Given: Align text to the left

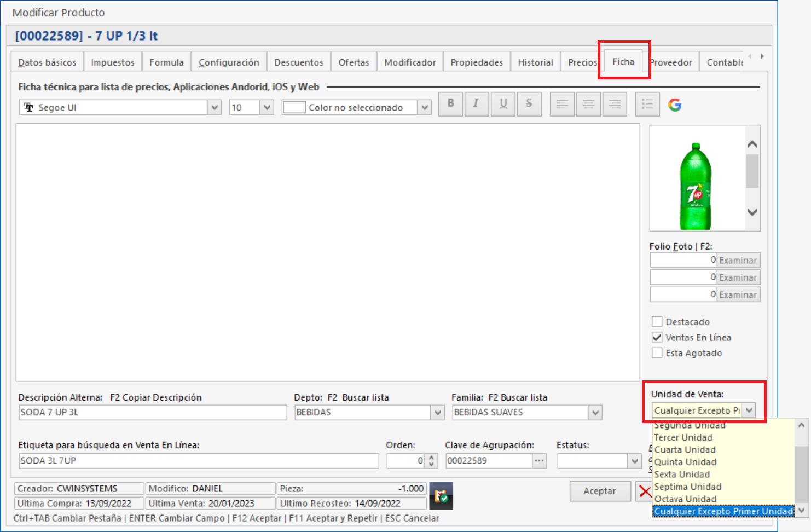Looking at the screenshot, I should 561,104.
